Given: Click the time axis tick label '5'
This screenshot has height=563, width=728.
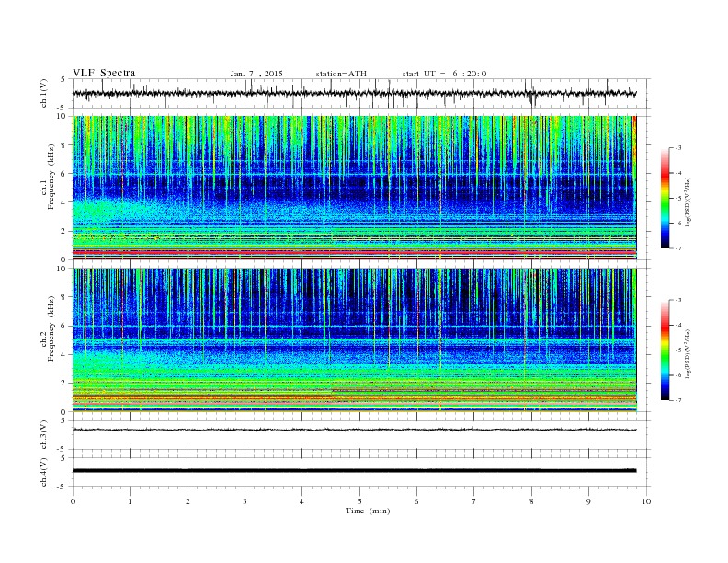Looking at the screenshot, I should tap(359, 501).
